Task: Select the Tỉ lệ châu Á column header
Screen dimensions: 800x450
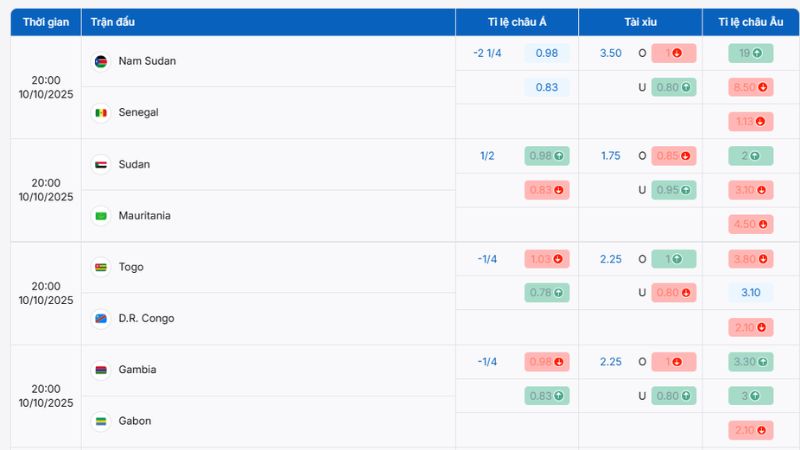Action: click(x=517, y=22)
